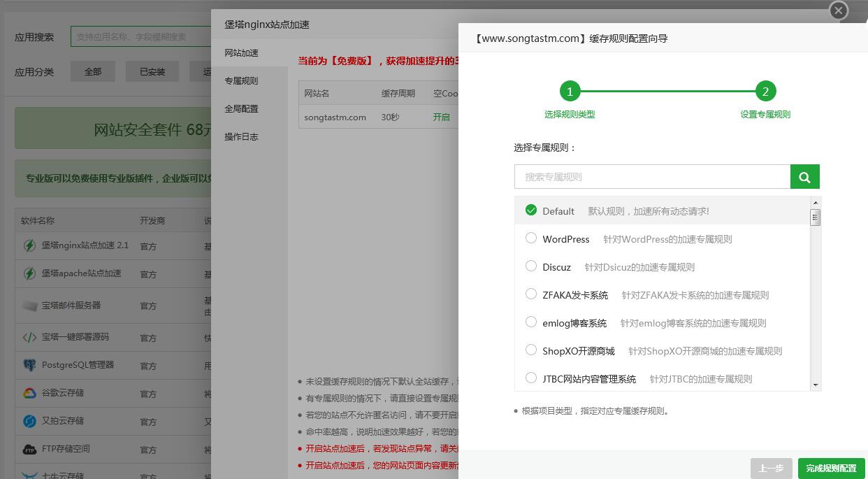
Task: Click the 堡塔nginx站点加速 2.1 name
Action: coord(85,245)
